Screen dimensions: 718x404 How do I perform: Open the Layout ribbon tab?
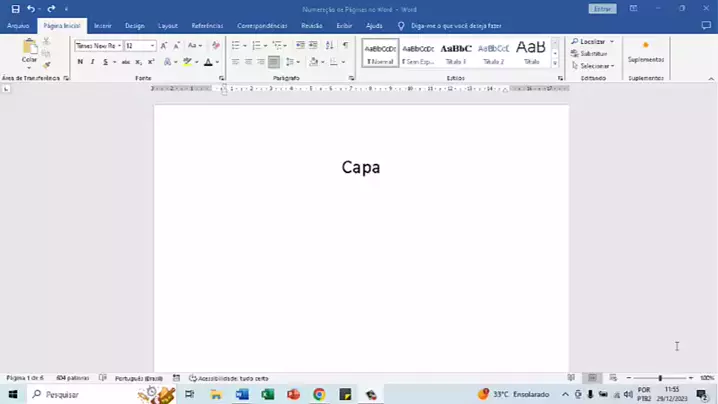[x=168, y=25]
